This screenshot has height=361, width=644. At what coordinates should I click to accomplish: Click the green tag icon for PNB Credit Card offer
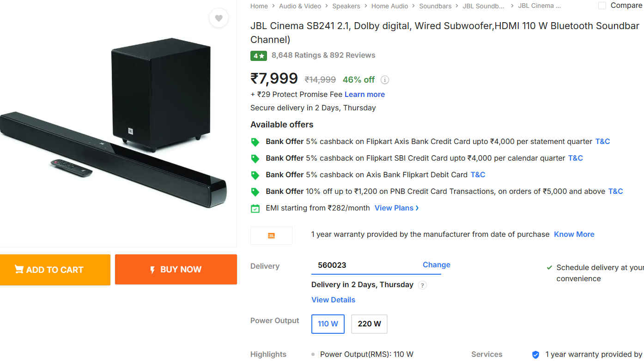pyautogui.click(x=255, y=192)
